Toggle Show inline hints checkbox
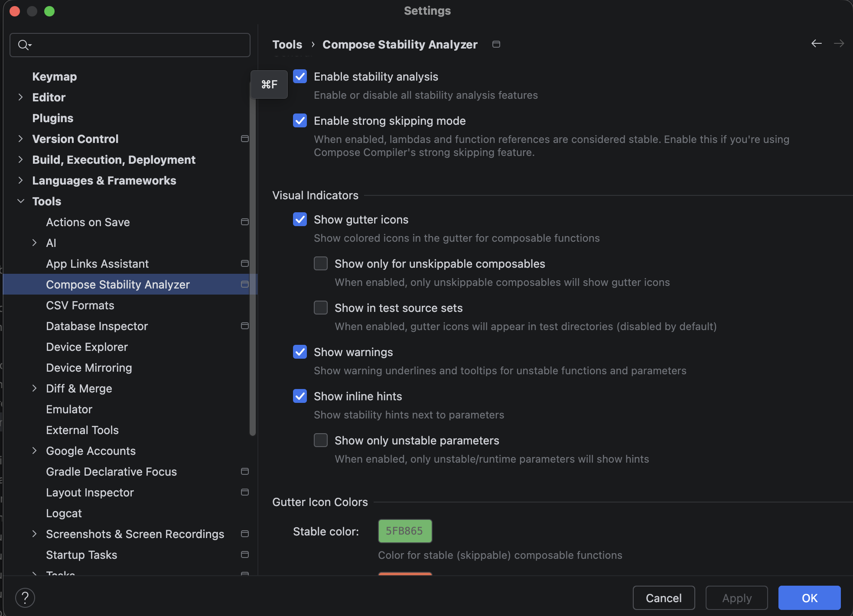Image resolution: width=853 pixels, height=616 pixels. pos(300,396)
